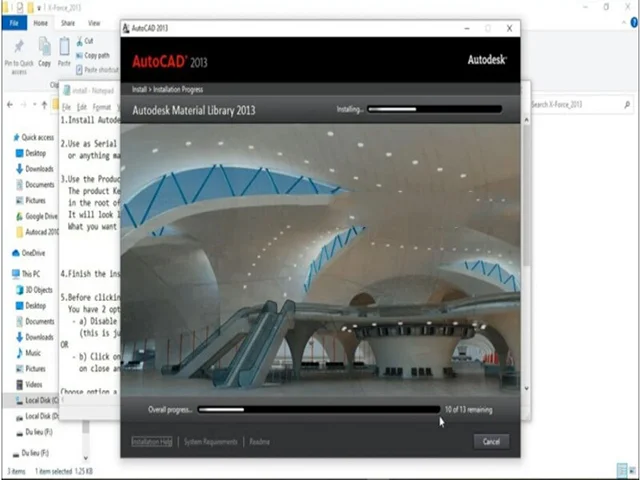
Task: Click the Cancel button in AutoCAD installer
Action: tap(491, 441)
